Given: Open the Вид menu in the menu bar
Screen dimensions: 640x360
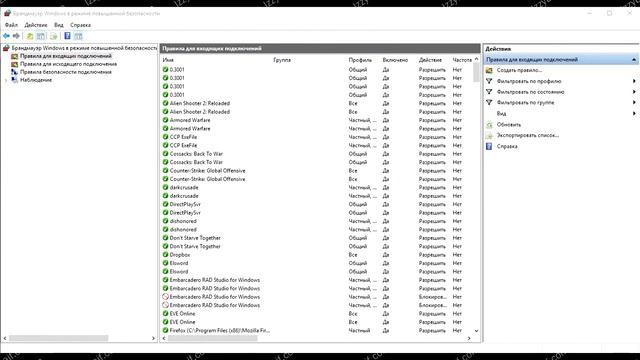Looking at the screenshot, I should click(59, 25).
